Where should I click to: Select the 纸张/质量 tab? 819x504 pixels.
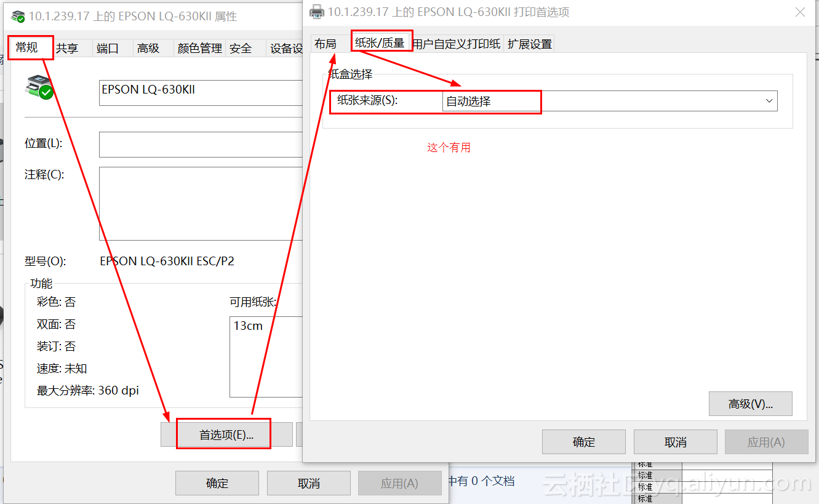380,42
